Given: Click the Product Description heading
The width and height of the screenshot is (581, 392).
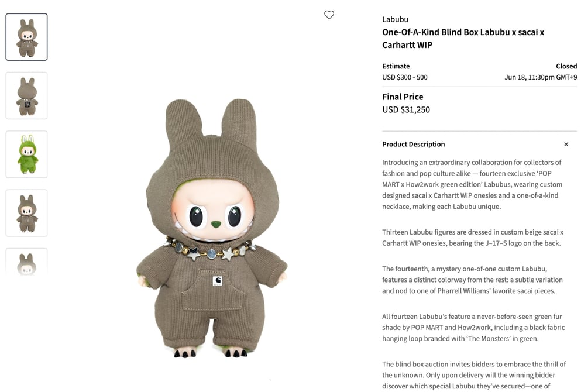Looking at the screenshot, I should pos(414,144).
